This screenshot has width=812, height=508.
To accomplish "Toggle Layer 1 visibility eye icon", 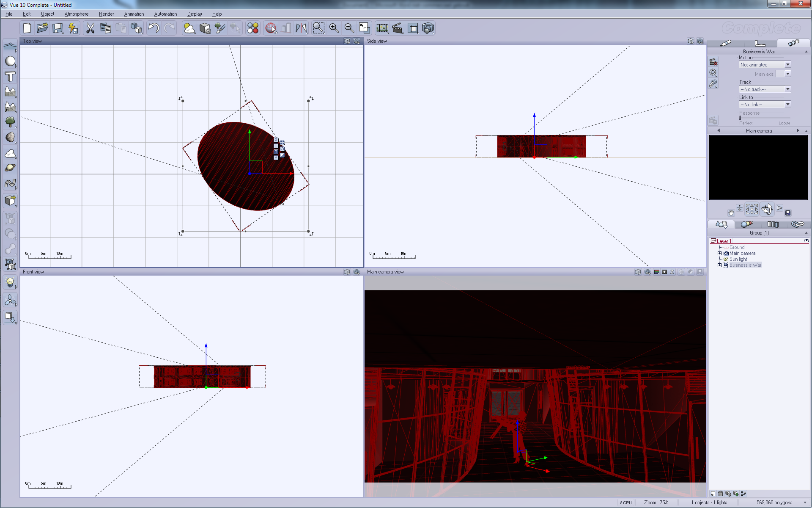I will coord(806,241).
